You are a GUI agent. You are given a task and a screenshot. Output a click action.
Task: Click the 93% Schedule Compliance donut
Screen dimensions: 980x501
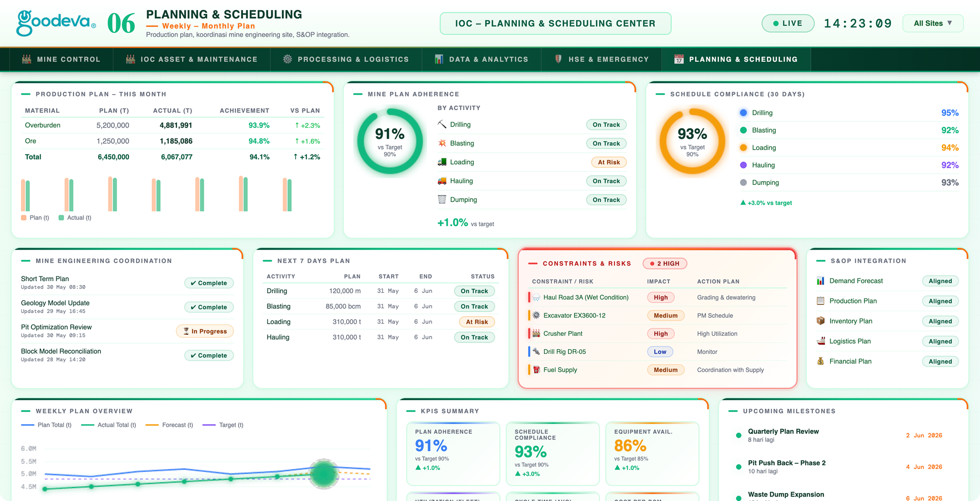(x=692, y=141)
